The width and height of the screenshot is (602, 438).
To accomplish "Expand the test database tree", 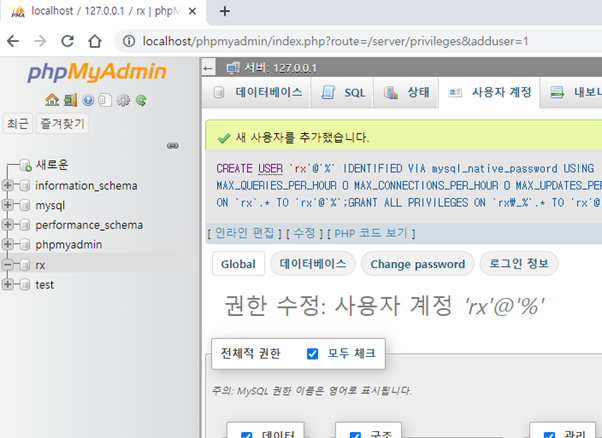I will pyautogui.click(x=7, y=285).
